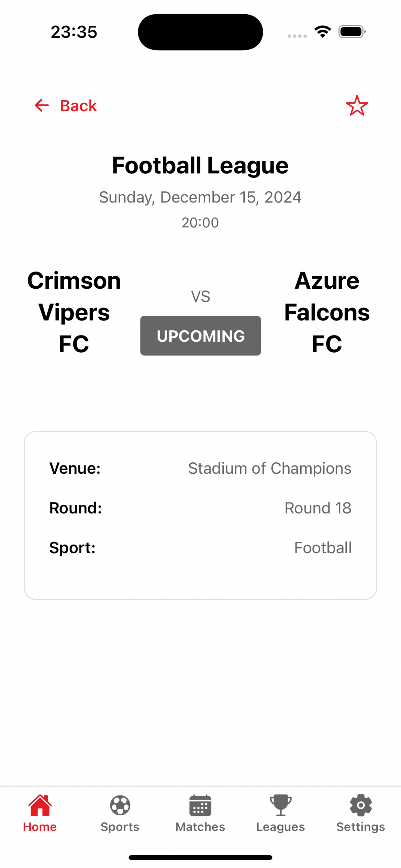Tap the home indicator bar at bottom

point(200,858)
